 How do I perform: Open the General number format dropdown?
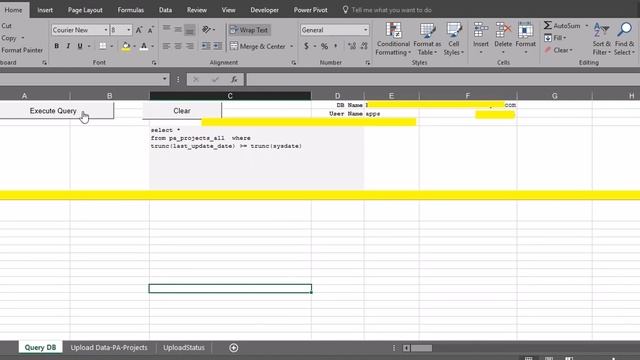[365, 30]
